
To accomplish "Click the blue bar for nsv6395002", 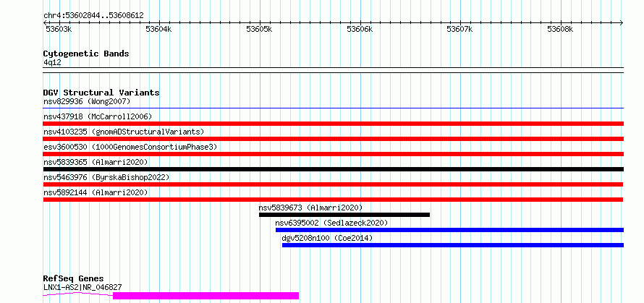I will pos(450,230).
